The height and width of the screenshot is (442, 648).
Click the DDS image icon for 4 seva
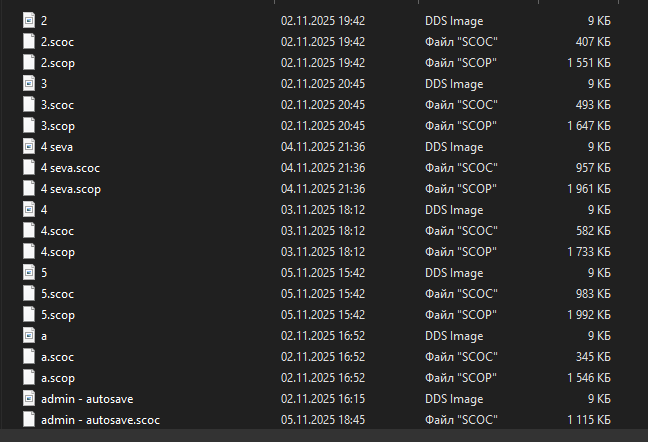coord(28,146)
